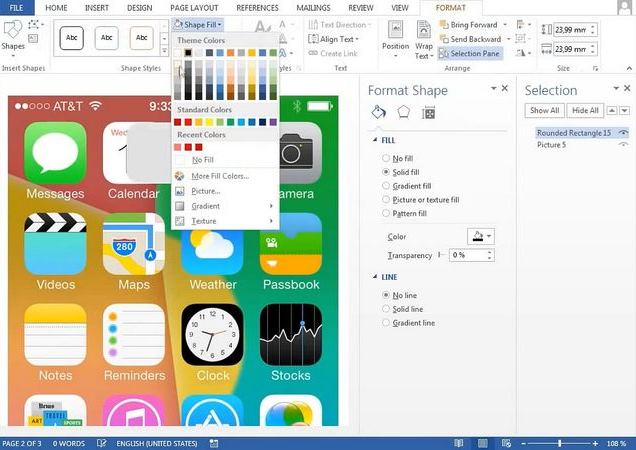Select the No fill radio button
Screen dimensions: 636x450
386,158
